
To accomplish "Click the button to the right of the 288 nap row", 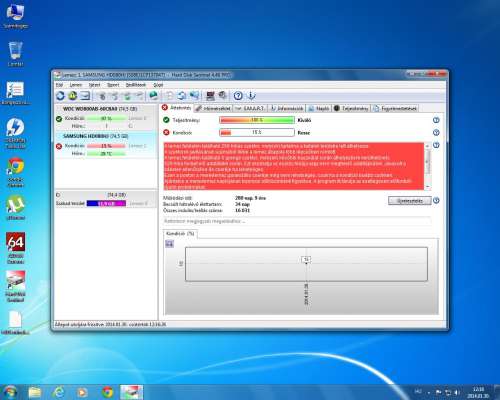I will click(x=410, y=201).
